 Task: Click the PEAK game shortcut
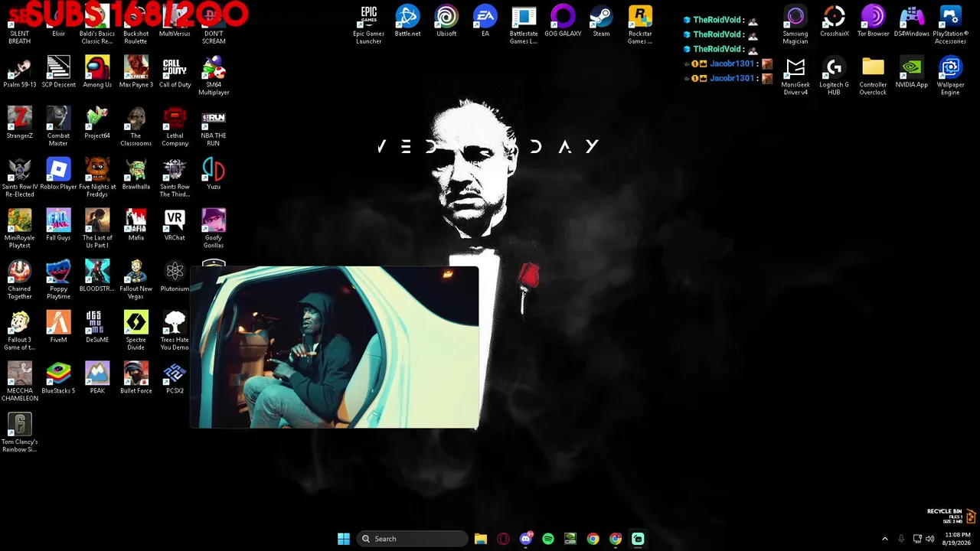[x=97, y=379]
